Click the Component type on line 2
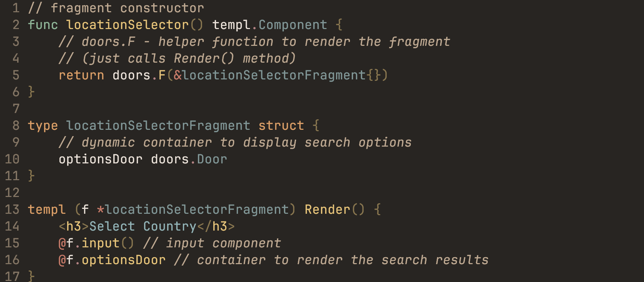The image size is (644, 282). pos(293,25)
